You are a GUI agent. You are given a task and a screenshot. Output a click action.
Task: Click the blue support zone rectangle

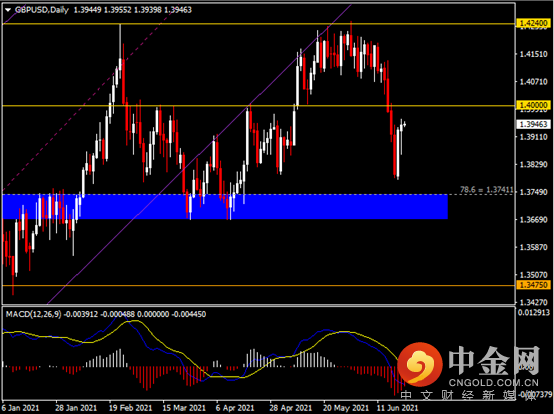pos(225,207)
